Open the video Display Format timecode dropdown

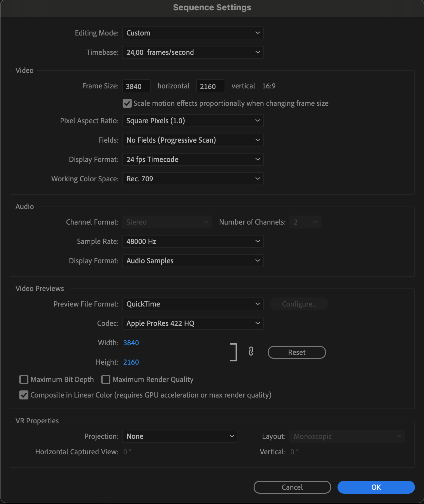tap(193, 159)
